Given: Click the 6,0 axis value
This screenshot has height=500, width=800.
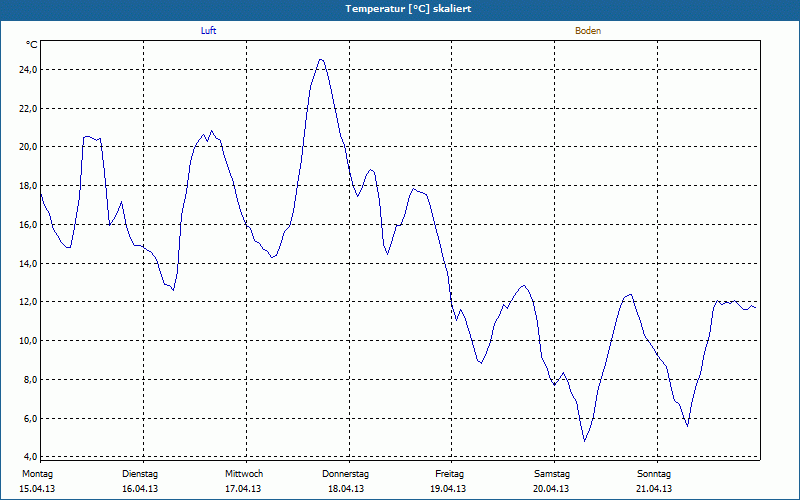Looking at the screenshot, I should click(x=30, y=418).
